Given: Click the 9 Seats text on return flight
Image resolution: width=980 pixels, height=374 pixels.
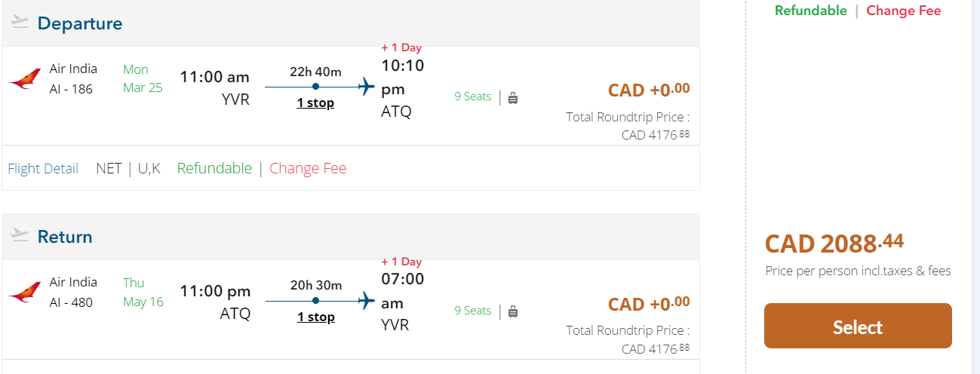Looking at the screenshot, I should (472, 311).
